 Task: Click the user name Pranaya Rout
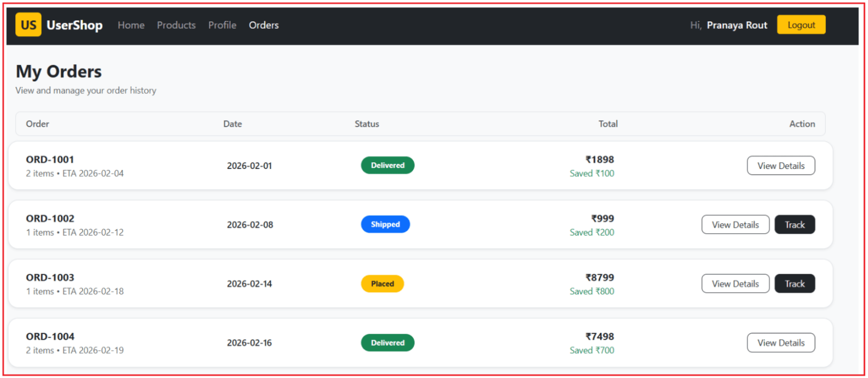(737, 25)
